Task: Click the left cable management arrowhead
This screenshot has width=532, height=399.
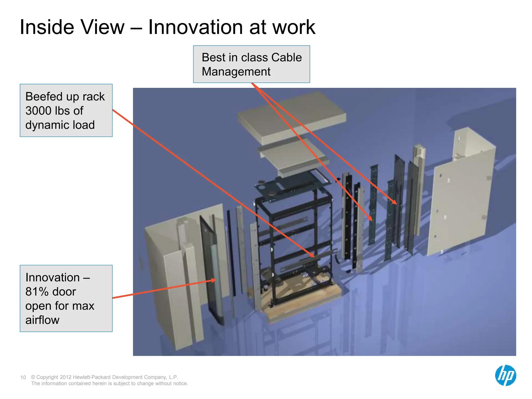Action: (370, 218)
